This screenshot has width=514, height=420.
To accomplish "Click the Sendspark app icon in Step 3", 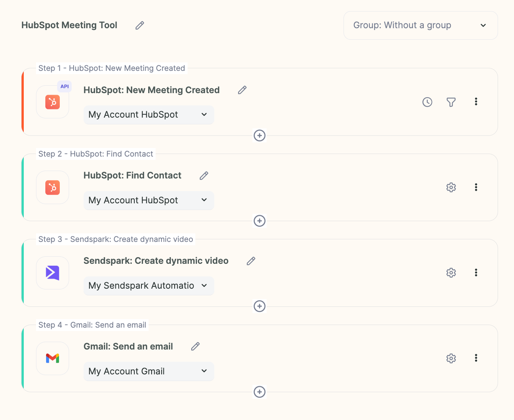I will 53,273.
